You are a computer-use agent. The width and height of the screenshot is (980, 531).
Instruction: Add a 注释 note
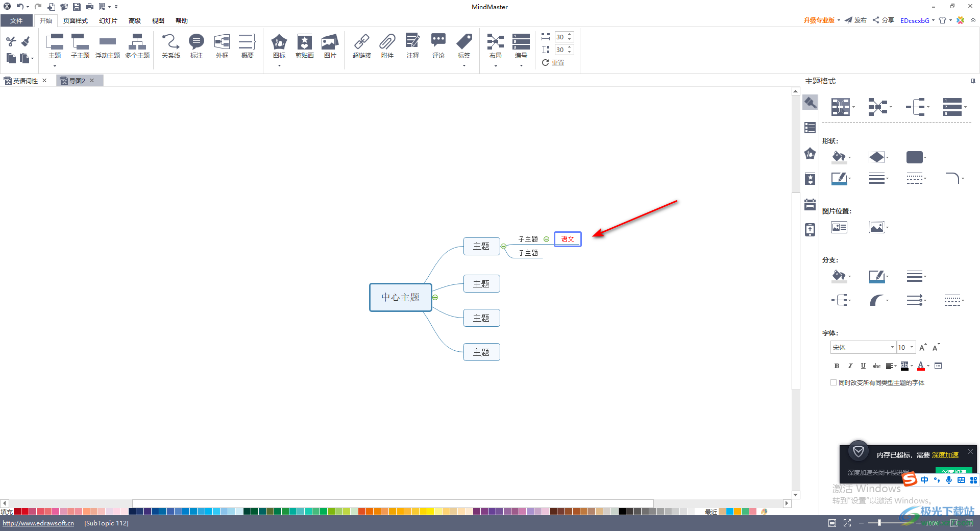[x=413, y=46]
